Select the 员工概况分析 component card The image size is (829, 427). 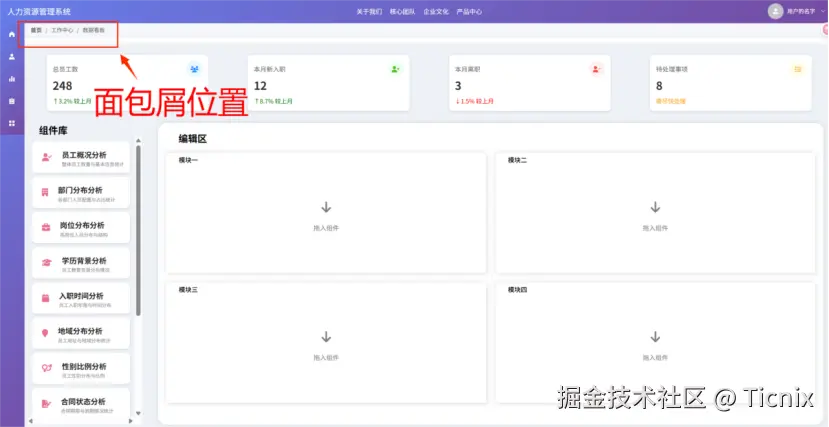click(x=81, y=157)
